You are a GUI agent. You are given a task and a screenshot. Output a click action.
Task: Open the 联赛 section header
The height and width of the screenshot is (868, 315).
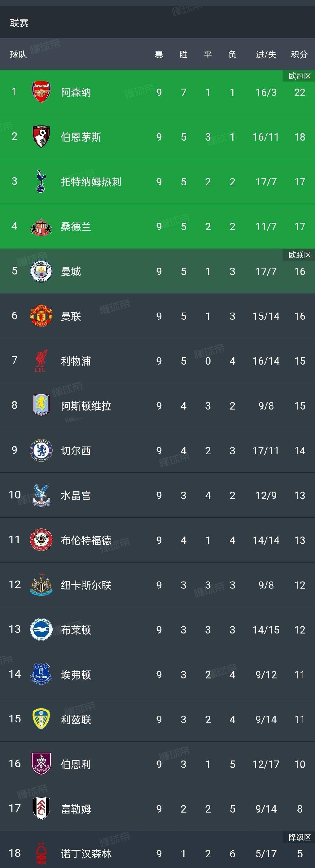click(19, 23)
